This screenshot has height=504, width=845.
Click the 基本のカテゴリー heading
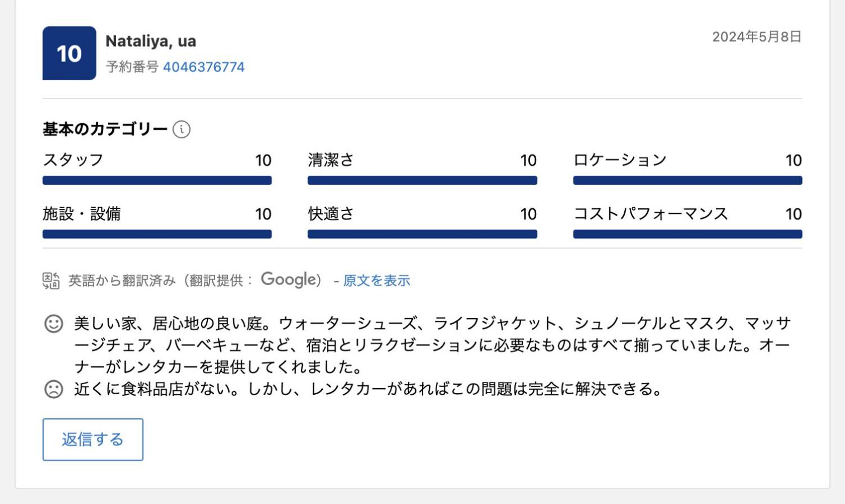click(105, 129)
